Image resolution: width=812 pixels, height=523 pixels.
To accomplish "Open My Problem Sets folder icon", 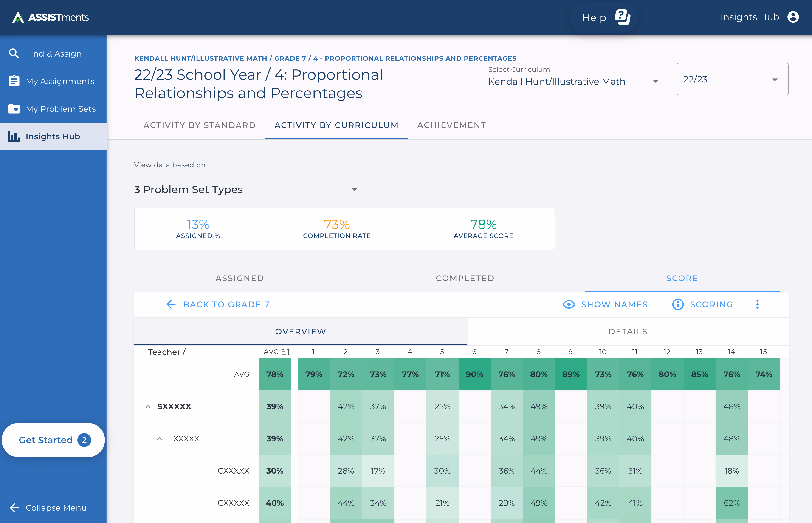I will click(14, 109).
